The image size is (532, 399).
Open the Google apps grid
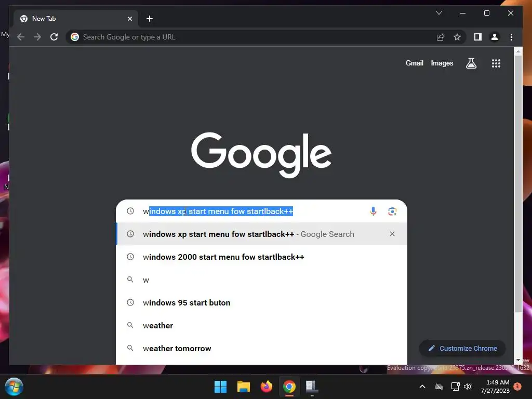[x=496, y=63]
